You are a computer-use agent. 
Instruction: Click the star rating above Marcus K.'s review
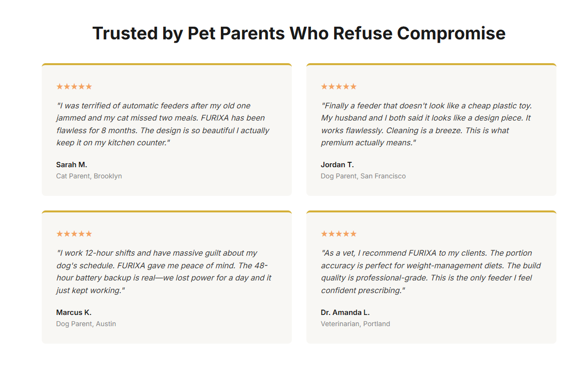click(74, 234)
